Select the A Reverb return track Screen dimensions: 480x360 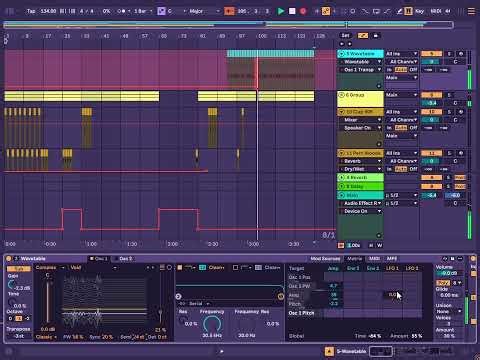pos(360,177)
